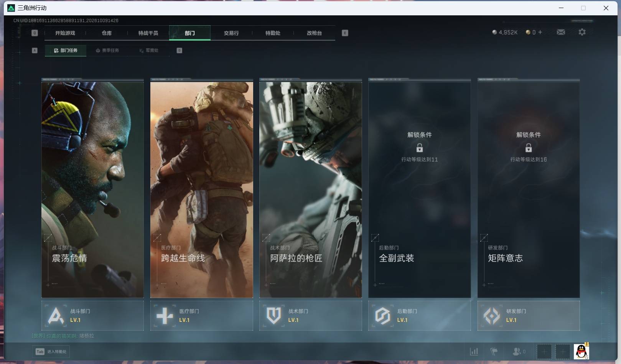This screenshot has height=364, width=621.
Task: Switch to the 开始游戏 tab
Action: click(x=65, y=33)
